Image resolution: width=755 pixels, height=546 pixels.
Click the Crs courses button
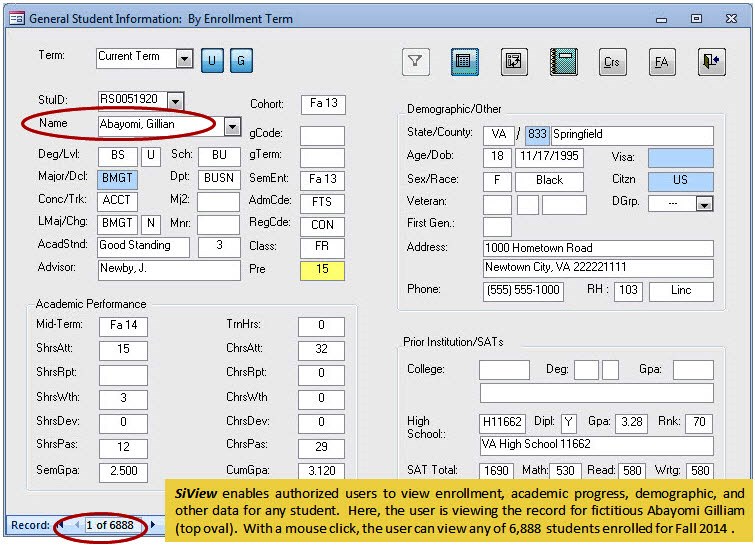(612, 61)
